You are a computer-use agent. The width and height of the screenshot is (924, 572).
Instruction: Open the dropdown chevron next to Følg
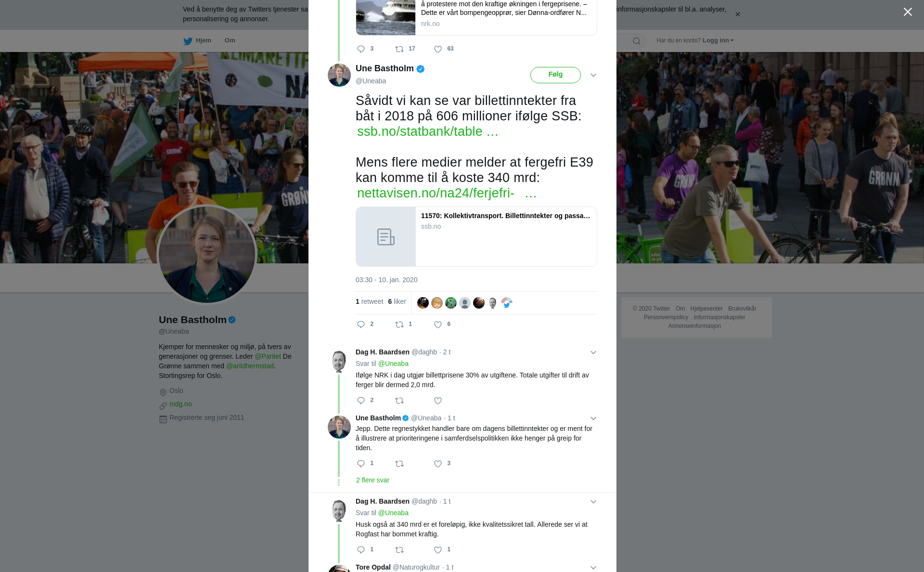click(x=593, y=75)
